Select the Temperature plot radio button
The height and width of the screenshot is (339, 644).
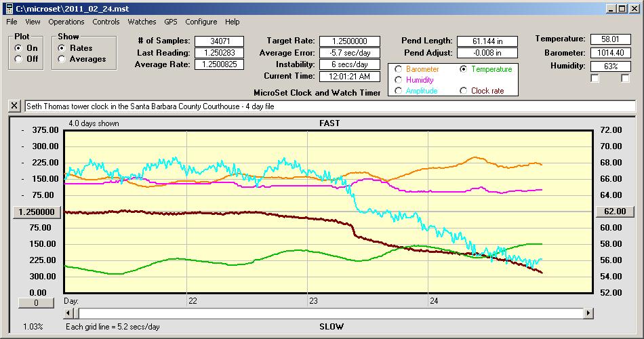(x=463, y=69)
